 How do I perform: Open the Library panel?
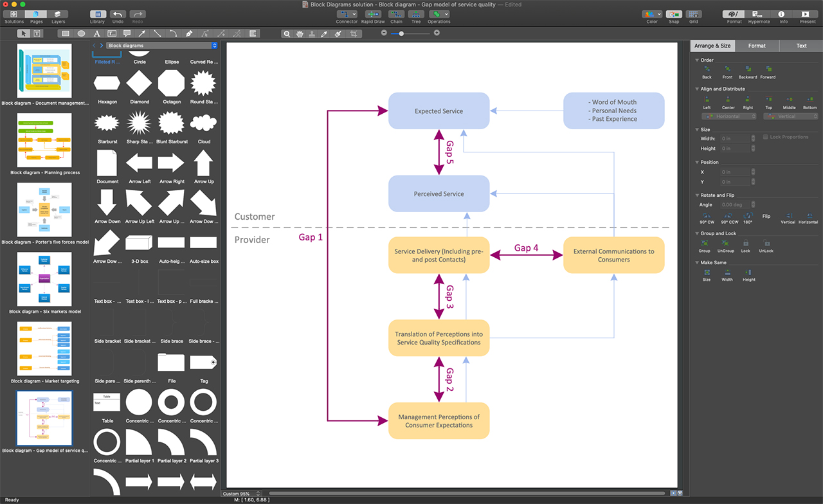click(x=97, y=14)
